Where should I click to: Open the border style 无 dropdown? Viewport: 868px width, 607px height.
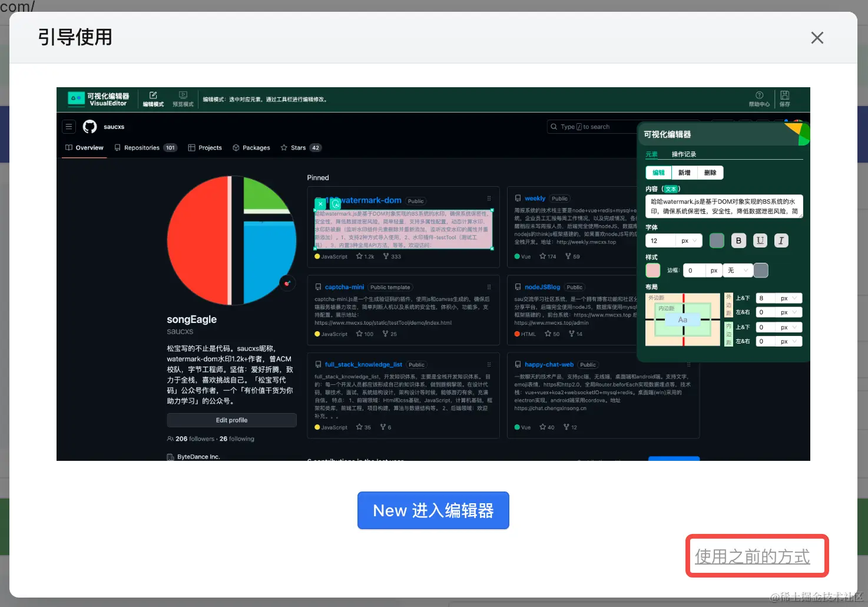737,270
